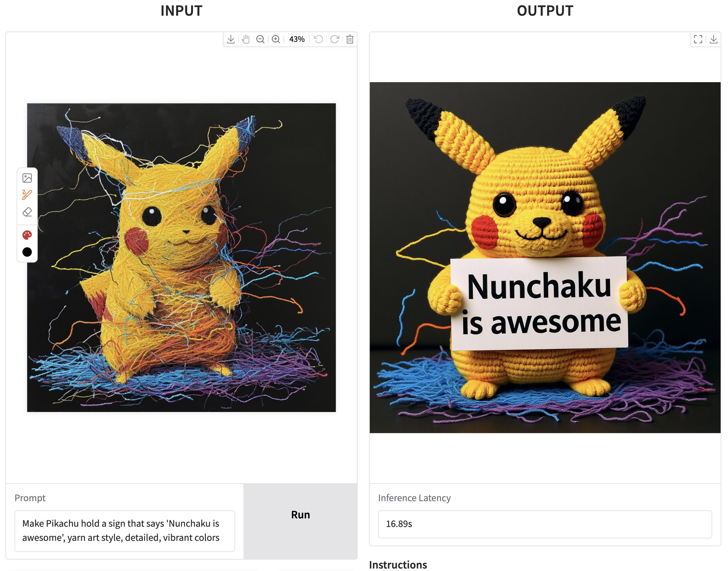Click the Inference Latency label

(414, 498)
